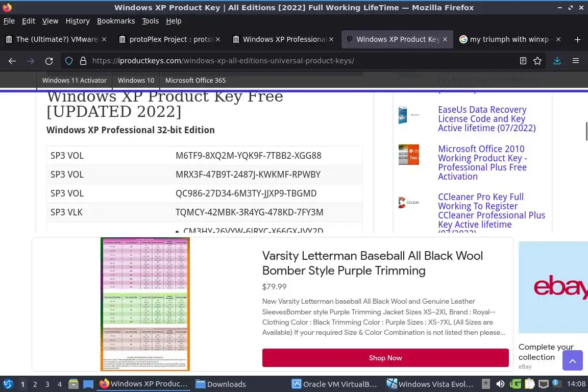Open the Firefox downloads panel
Viewport: 588px width, 392px height.
pyautogui.click(x=557, y=61)
